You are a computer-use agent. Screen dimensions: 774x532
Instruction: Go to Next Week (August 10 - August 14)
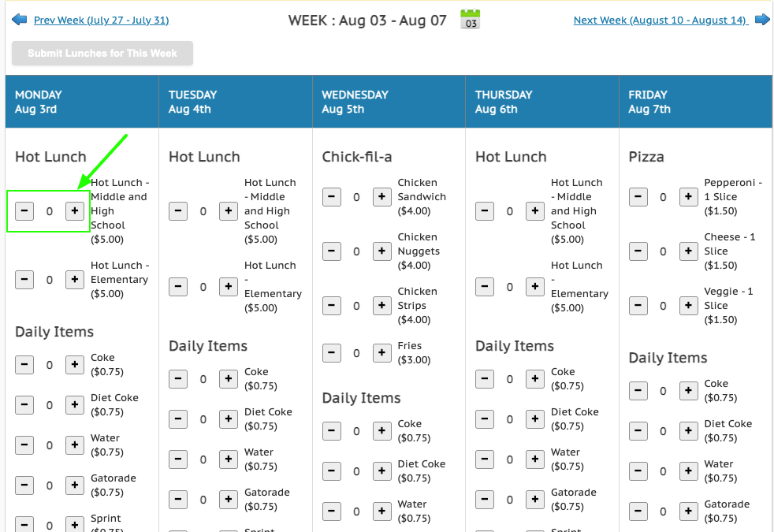[x=661, y=20]
